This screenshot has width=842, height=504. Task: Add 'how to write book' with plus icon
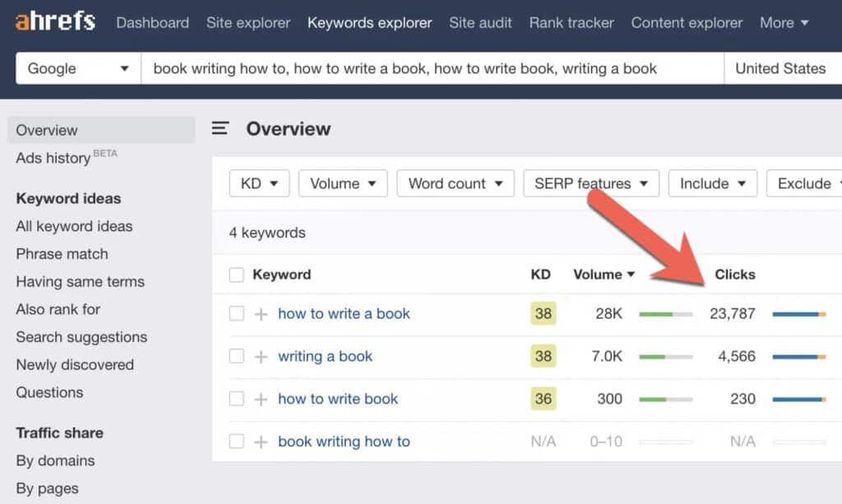tap(261, 399)
